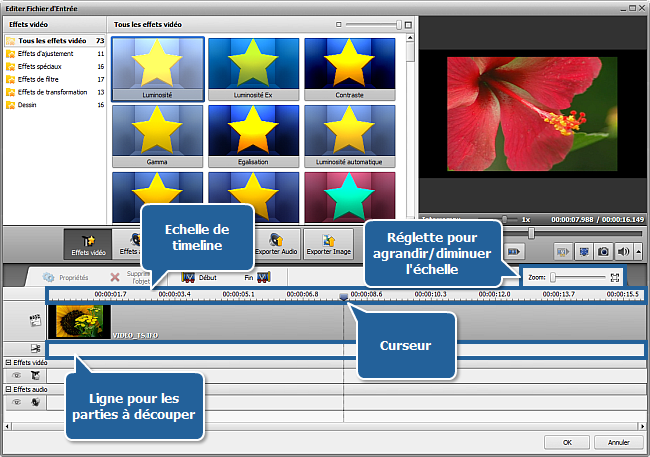Click the Exporter Image button
Screen dimensions: 650x457
pos(328,245)
